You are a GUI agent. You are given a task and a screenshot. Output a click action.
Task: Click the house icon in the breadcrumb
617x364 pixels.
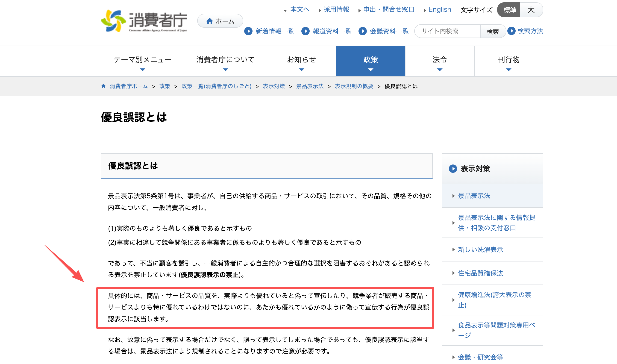click(x=103, y=86)
